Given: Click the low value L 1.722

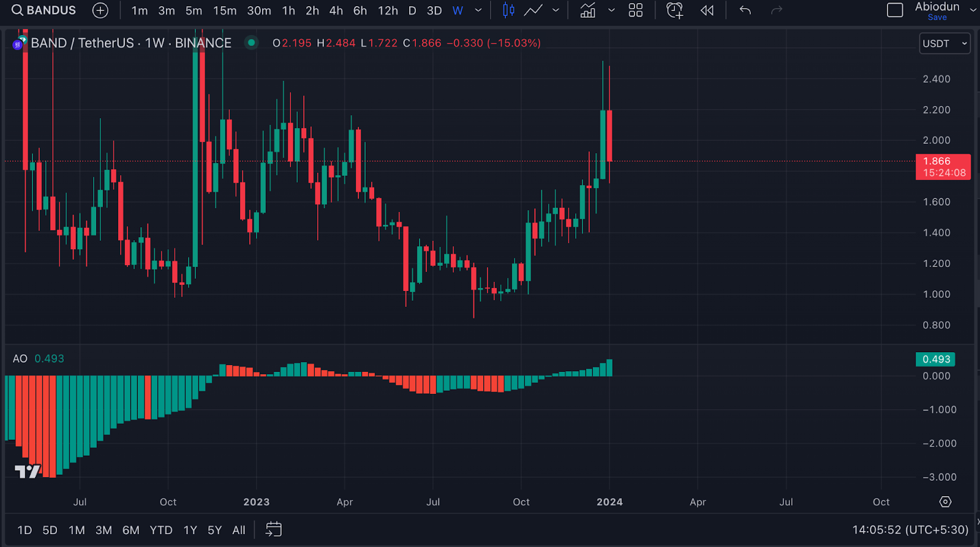Looking at the screenshot, I should pos(379,43).
